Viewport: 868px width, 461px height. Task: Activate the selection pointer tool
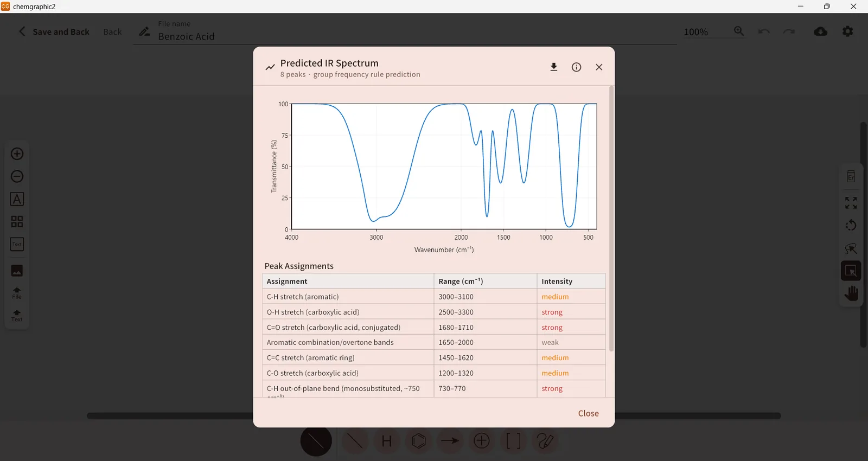coord(851,271)
